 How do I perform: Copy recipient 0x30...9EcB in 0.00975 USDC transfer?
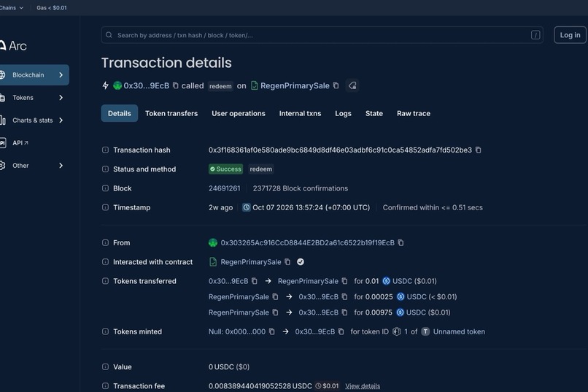(x=344, y=312)
